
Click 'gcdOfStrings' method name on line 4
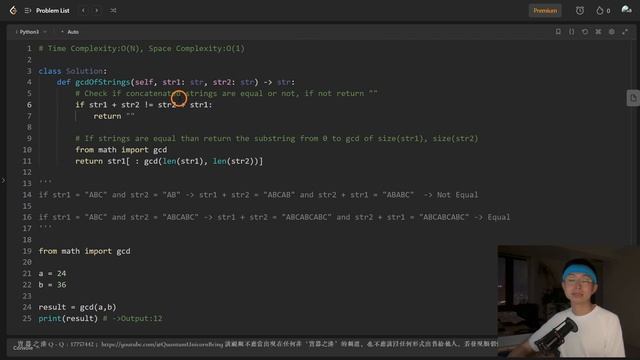pyautogui.click(x=102, y=82)
